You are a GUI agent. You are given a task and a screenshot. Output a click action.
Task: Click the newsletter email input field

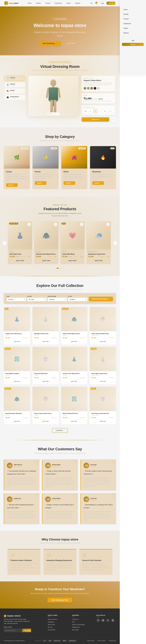[x=13, y=631]
